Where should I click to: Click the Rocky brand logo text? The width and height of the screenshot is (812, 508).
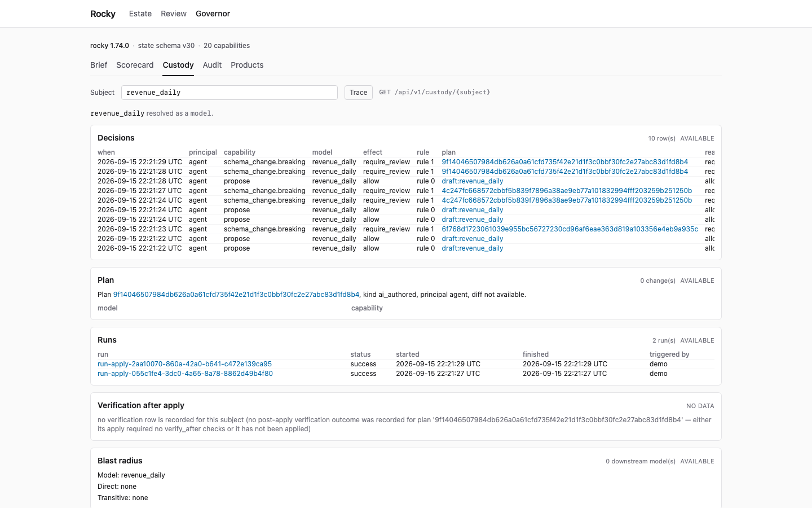tap(103, 14)
